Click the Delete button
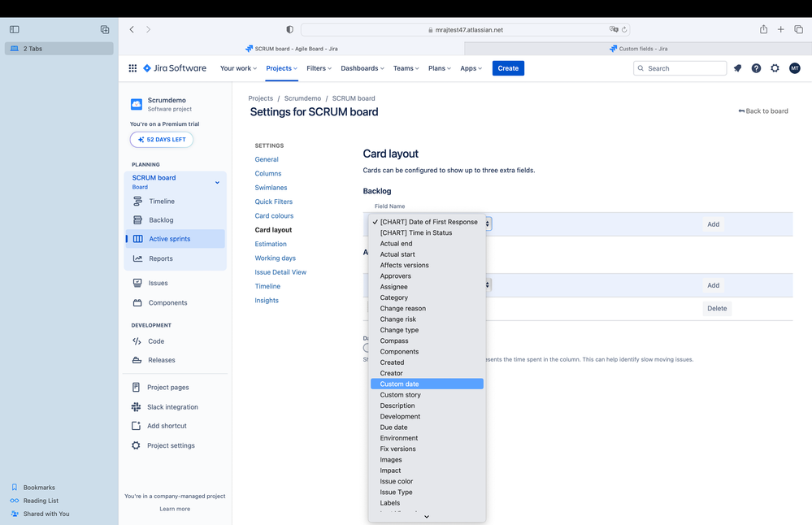Screen dimensions: 812x525 click(717, 308)
